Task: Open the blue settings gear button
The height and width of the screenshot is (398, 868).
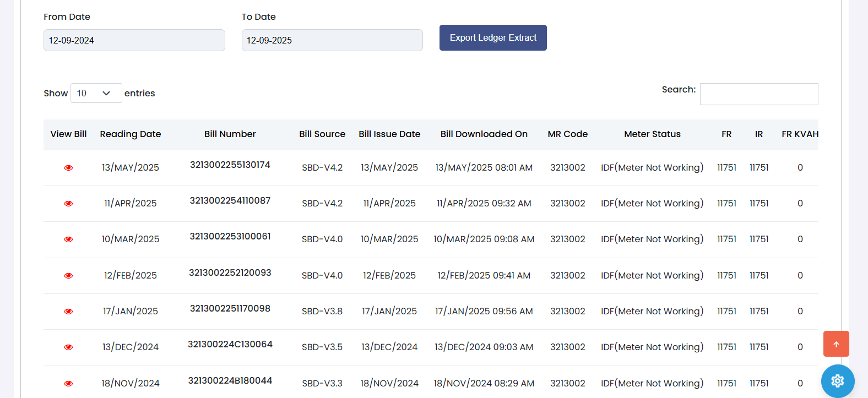Action: tap(837, 380)
